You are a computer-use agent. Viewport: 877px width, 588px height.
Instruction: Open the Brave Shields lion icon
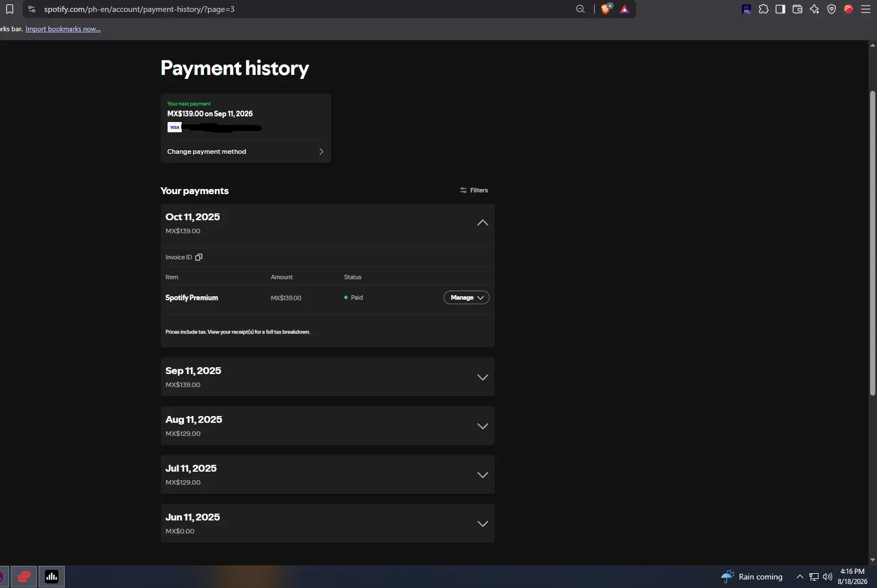click(605, 9)
